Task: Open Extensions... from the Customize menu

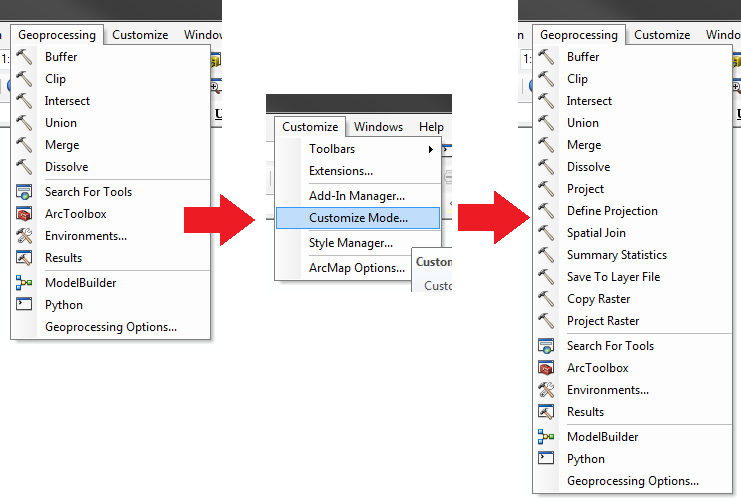Action: [341, 171]
